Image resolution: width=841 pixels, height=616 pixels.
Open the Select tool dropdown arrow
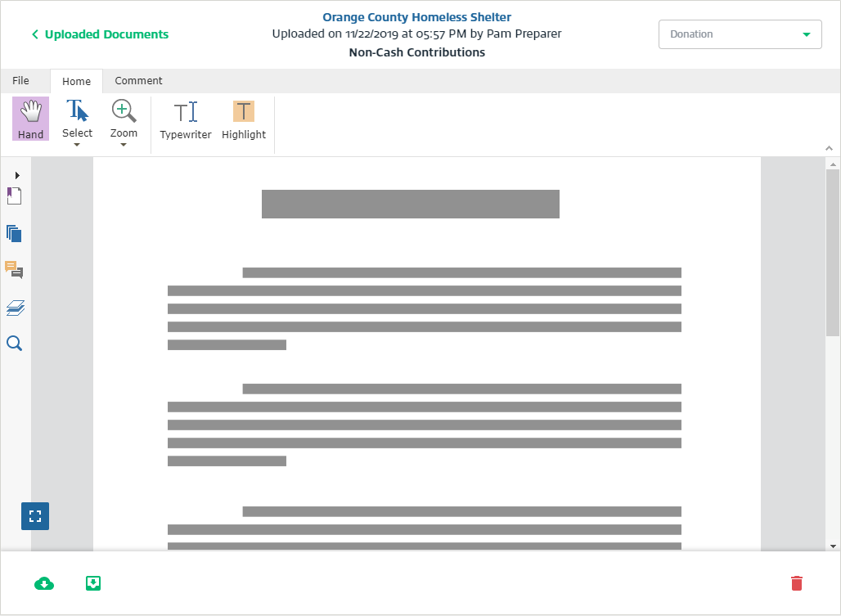point(77,145)
